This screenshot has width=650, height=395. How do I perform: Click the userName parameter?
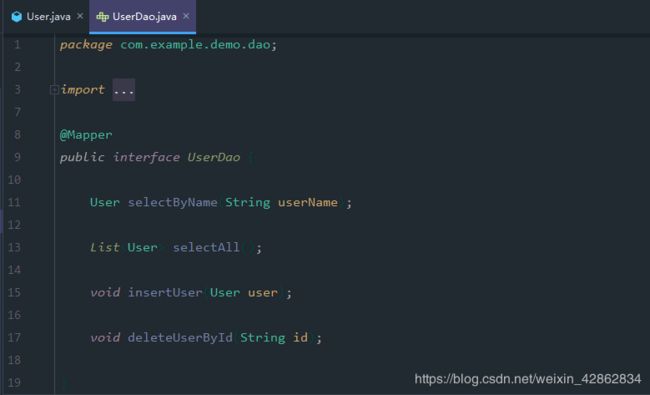pos(308,202)
